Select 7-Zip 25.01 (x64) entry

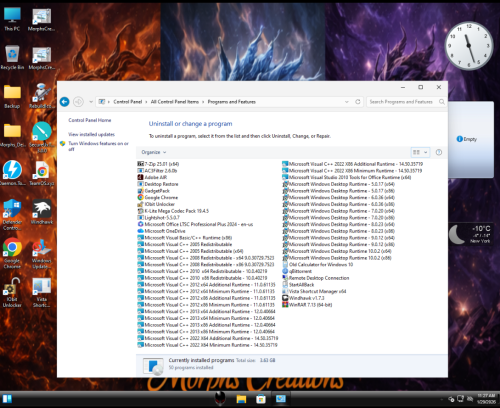tap(158, 164)
